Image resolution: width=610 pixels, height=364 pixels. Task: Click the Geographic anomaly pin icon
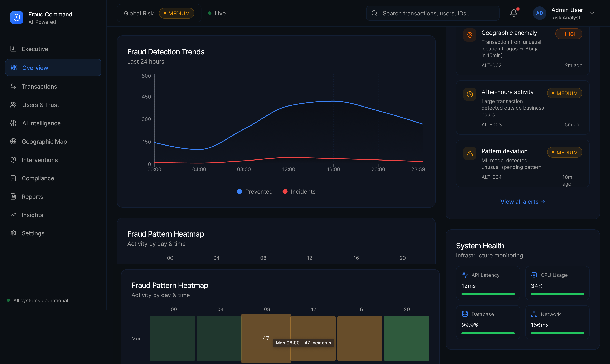click(470, 35)
